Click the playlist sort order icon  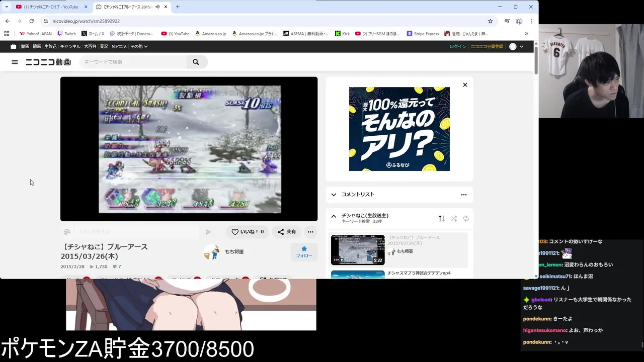(x=441, y=218)
